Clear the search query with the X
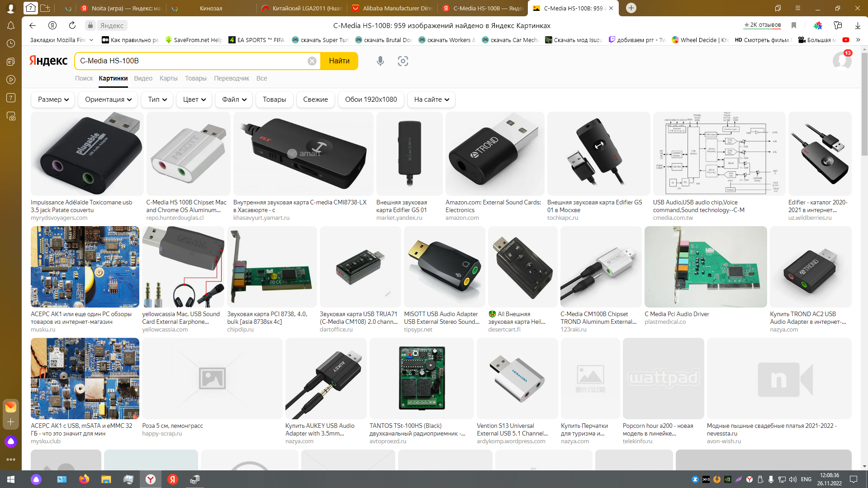 click(312, 61)
